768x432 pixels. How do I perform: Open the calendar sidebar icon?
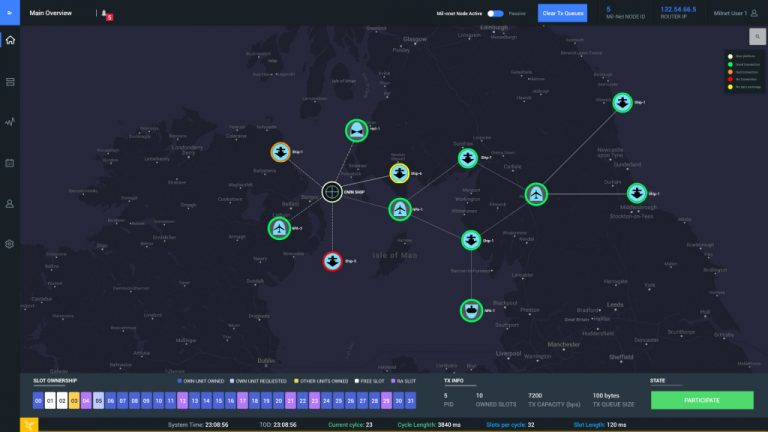(x=10, y=162)
